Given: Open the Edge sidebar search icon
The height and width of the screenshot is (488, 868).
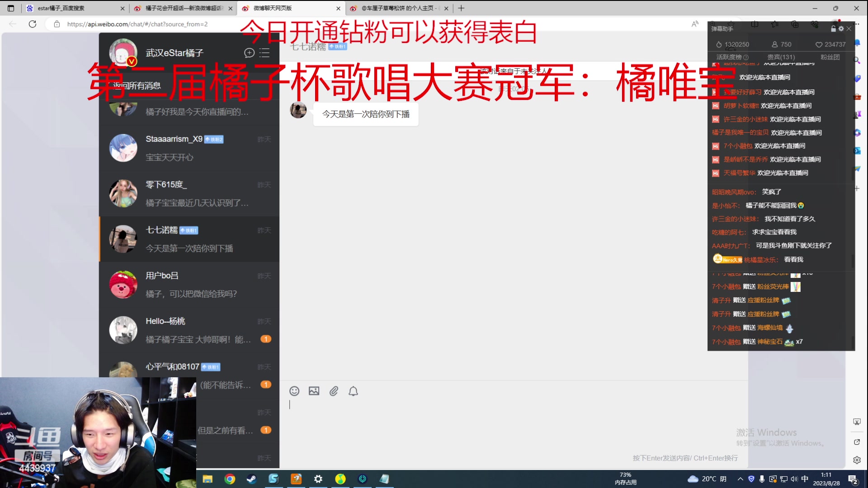Looking at the screenshot, I should [857, 60].
